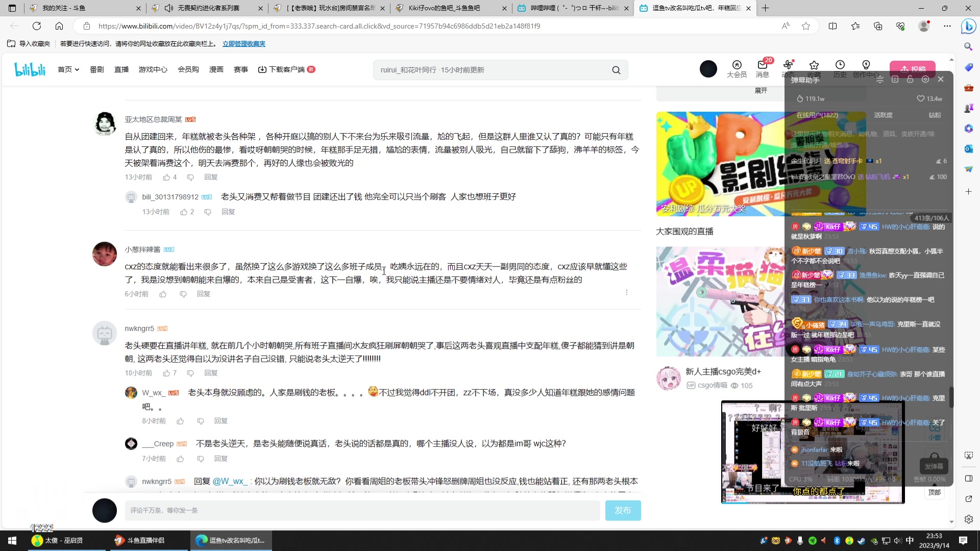Switch to 活跃度 tab in 弹幕助手
The image size is (980, 551).
pyautogui.click(x=883, y=115)
